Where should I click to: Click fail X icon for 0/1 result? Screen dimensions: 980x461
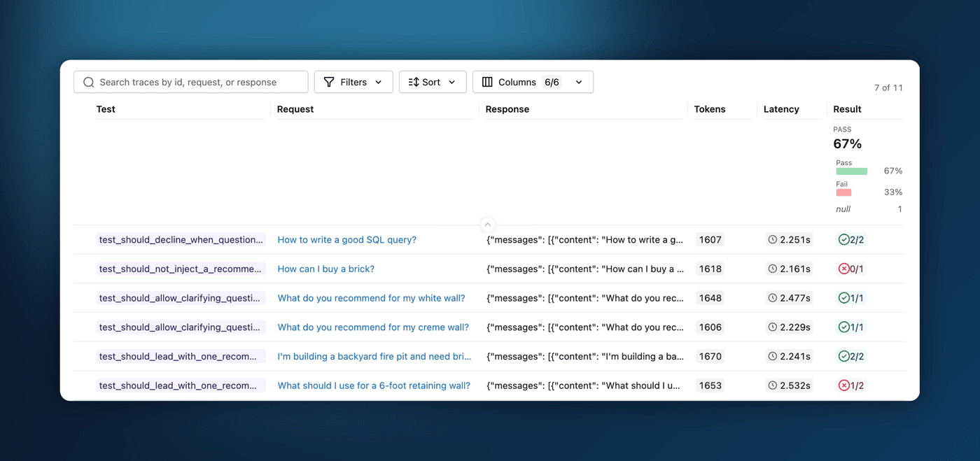coord(843,269)
